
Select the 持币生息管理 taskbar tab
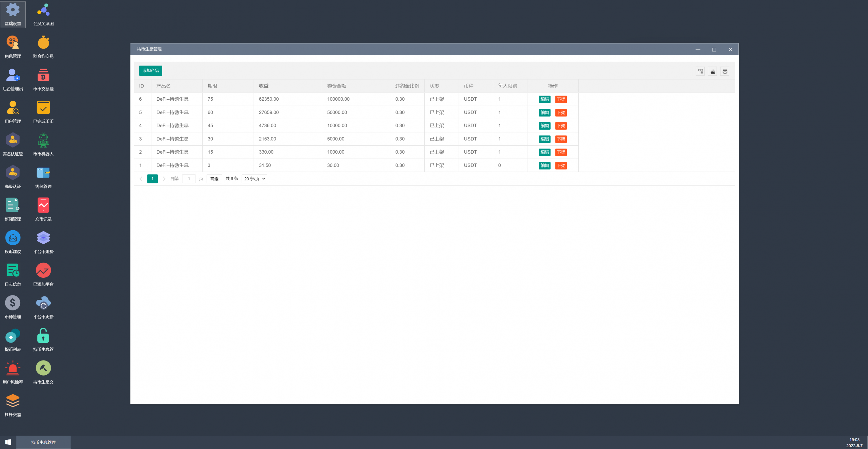43,442
